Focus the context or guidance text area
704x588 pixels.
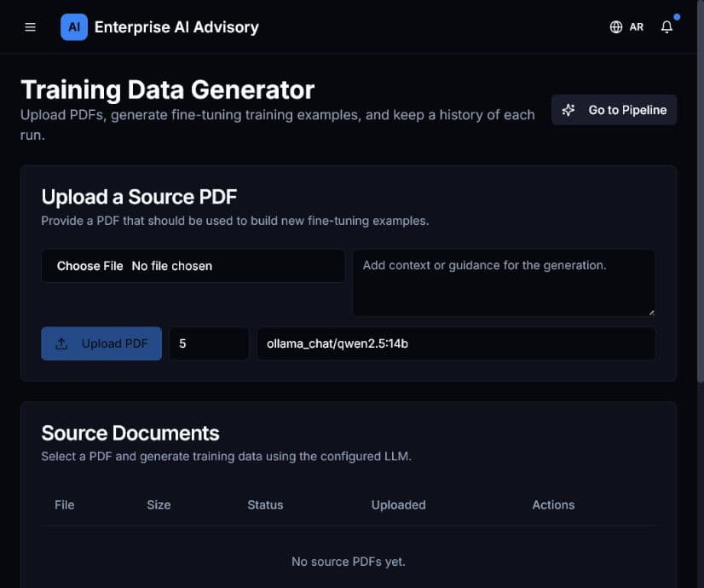click(x=505, y=283)
